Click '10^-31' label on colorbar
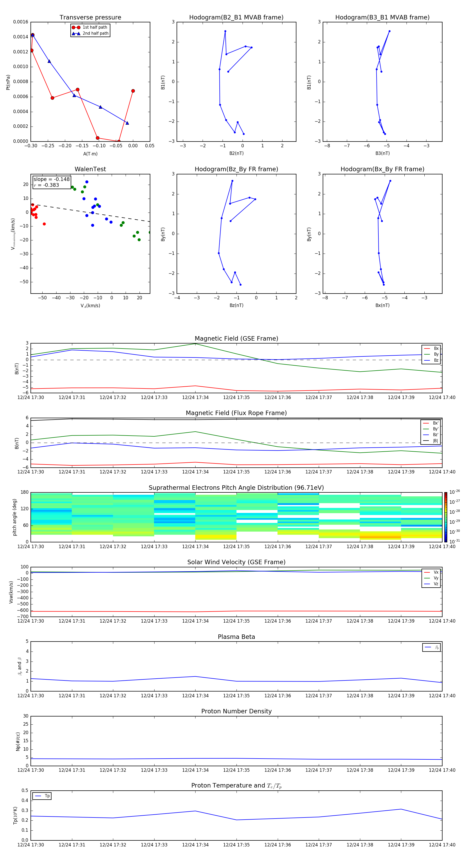Screen dimensions: 473x868 tap(455, 542)
